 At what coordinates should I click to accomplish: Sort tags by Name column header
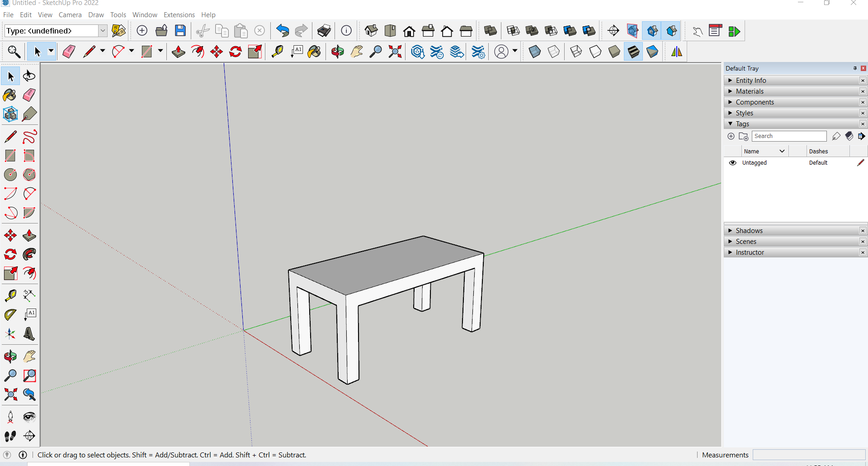tap(765, 151)
